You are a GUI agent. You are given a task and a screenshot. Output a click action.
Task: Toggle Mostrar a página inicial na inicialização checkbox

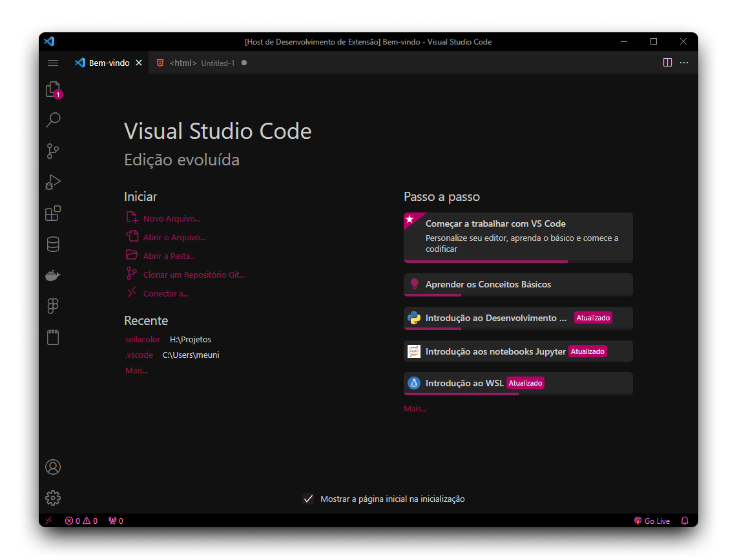click(x=308, y=499)
